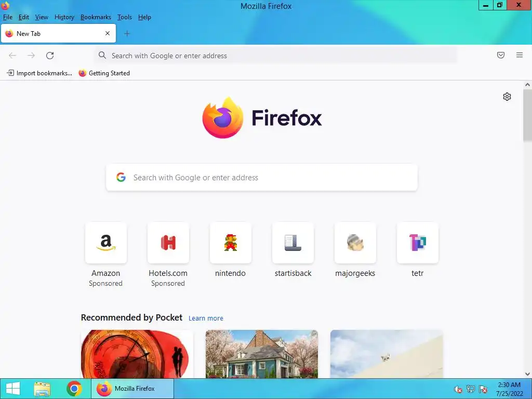The width and height of the screenshot is (532, 399).
Task: Open the View menu
Action: (x=42, y=17)
